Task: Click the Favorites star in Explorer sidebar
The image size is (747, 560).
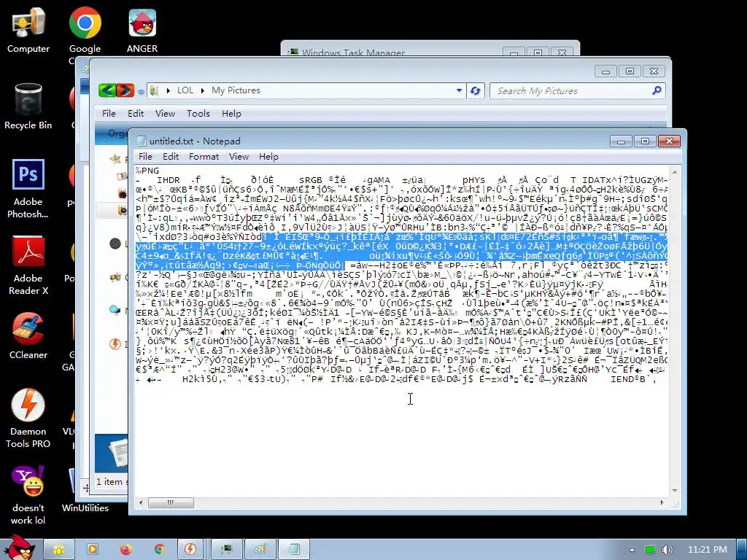Action: 115,159
